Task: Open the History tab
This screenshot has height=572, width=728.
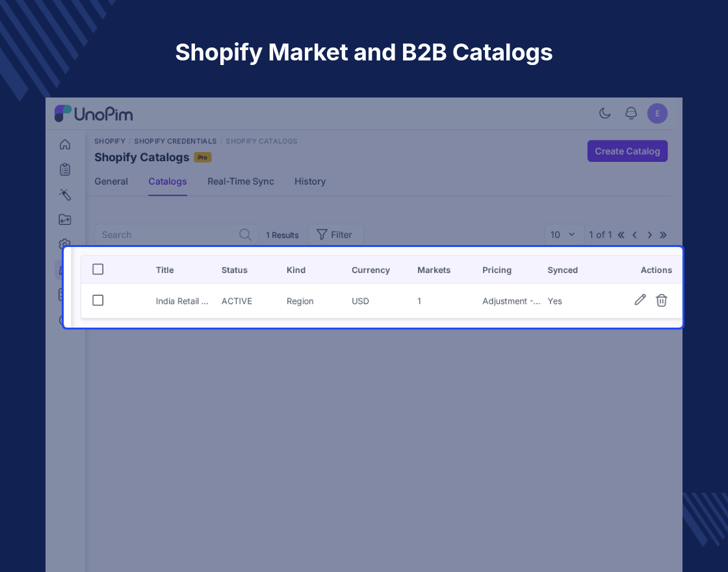Action: click(x=310, y=181)
